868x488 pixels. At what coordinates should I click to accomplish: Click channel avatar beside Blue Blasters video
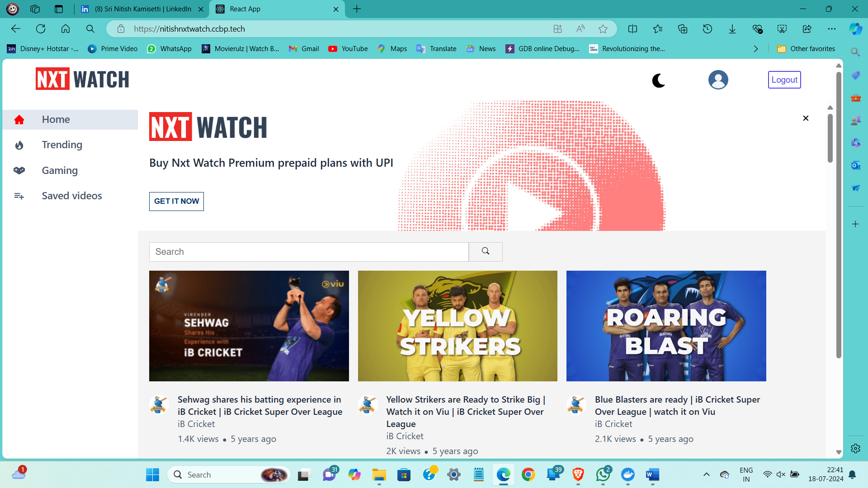tap(576, 404)
